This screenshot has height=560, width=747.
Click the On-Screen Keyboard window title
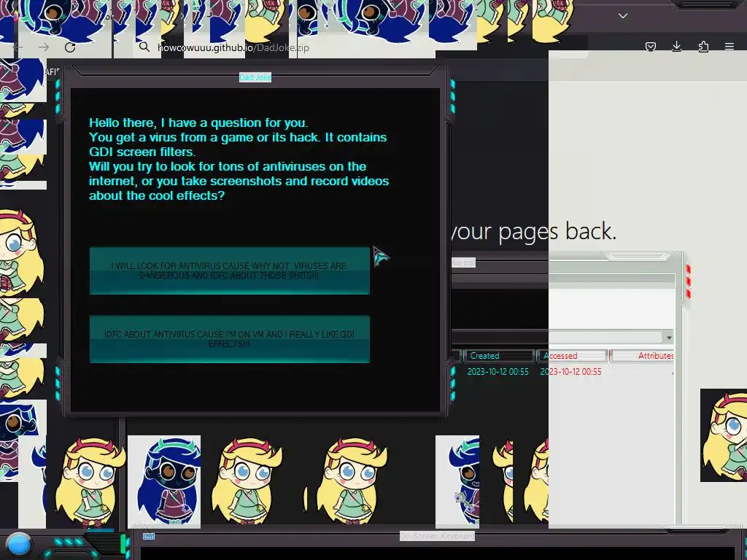pyautogui.click(x=438, y=536)
